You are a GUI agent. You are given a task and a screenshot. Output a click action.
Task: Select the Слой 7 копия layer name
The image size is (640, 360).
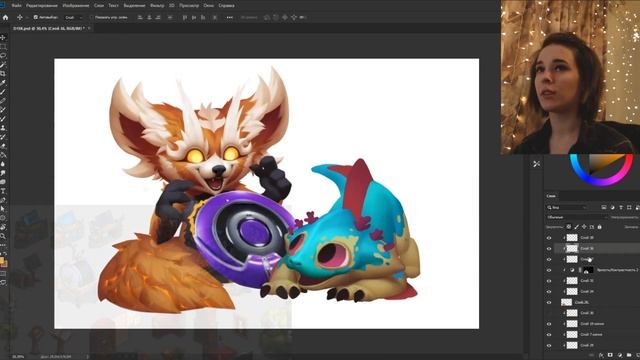[591, 335]
